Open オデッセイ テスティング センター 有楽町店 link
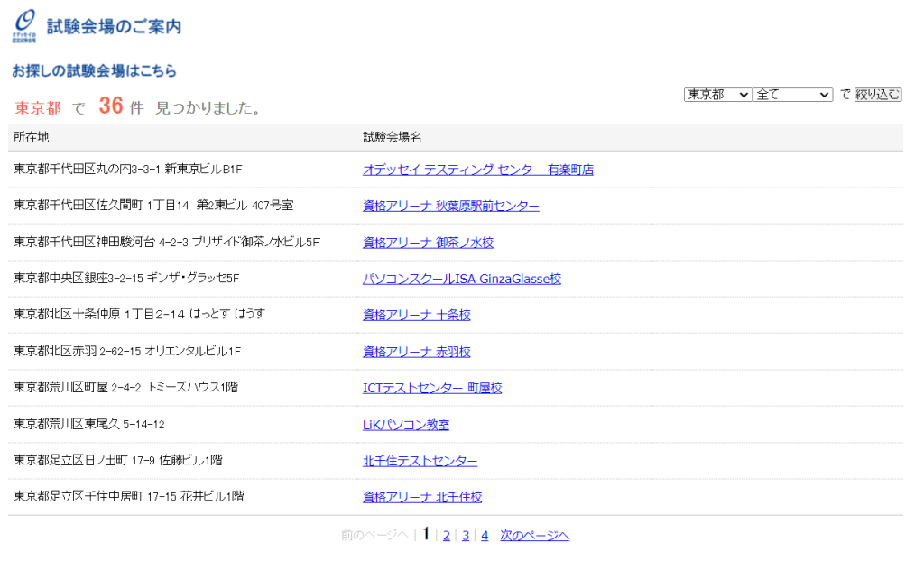This screenshot has width=924, height=570. 478,170
